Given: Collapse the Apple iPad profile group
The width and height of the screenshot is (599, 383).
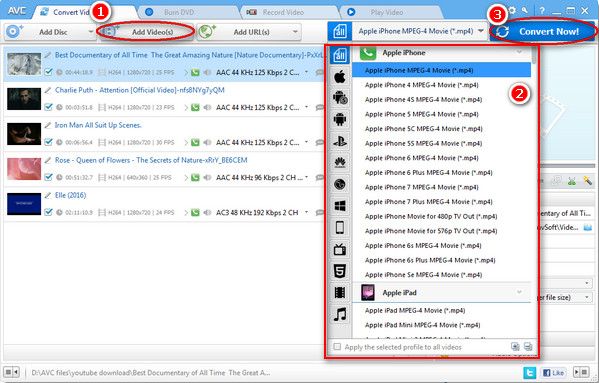Looking at the screenshot, I should point(519,292).
